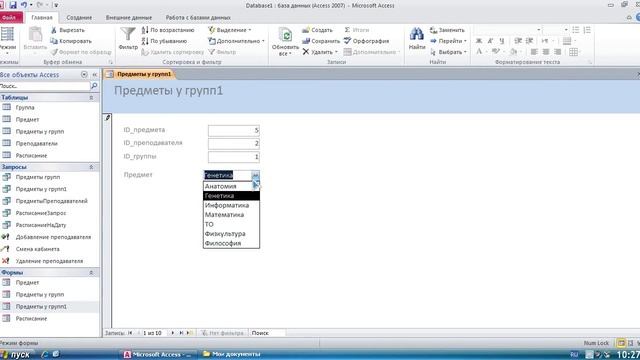
Task: Select Удаление преподавателя query
Action: [49, 261]
